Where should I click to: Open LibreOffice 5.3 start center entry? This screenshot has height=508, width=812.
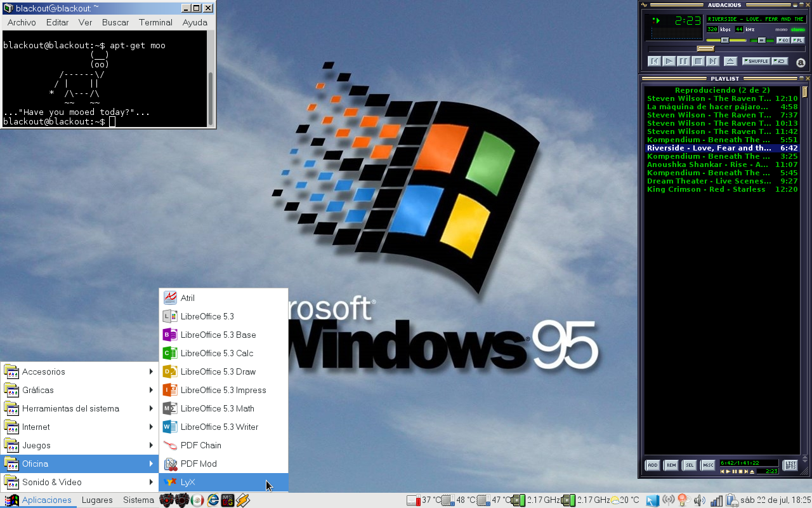point(223,316)
